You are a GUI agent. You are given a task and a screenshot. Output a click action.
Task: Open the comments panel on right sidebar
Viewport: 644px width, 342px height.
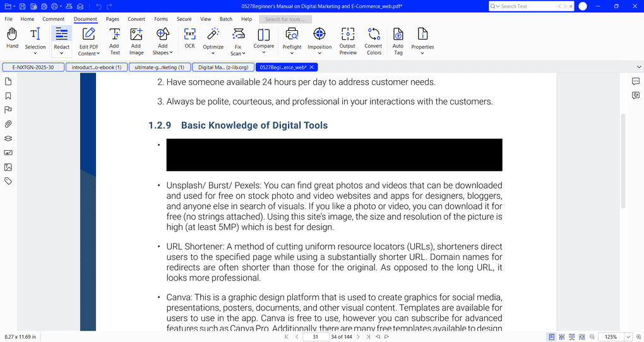pyautogui.click(x=635, y=81)
